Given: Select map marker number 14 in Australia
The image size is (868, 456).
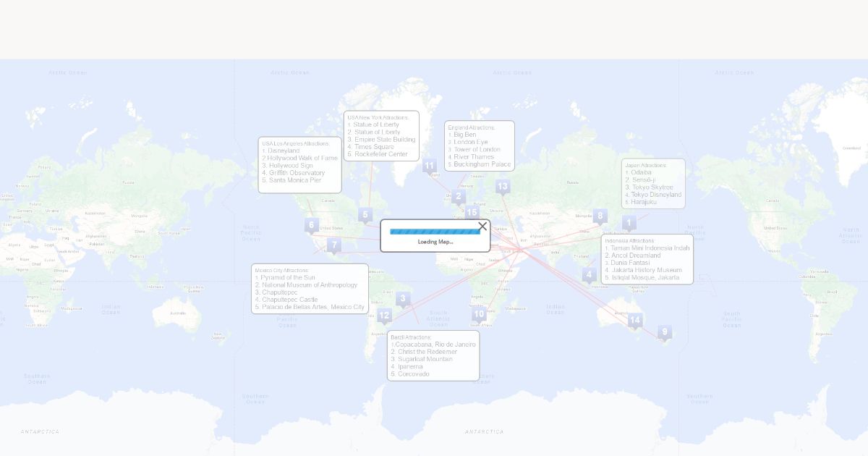Looking at the screenshot, I should [635, 320].
